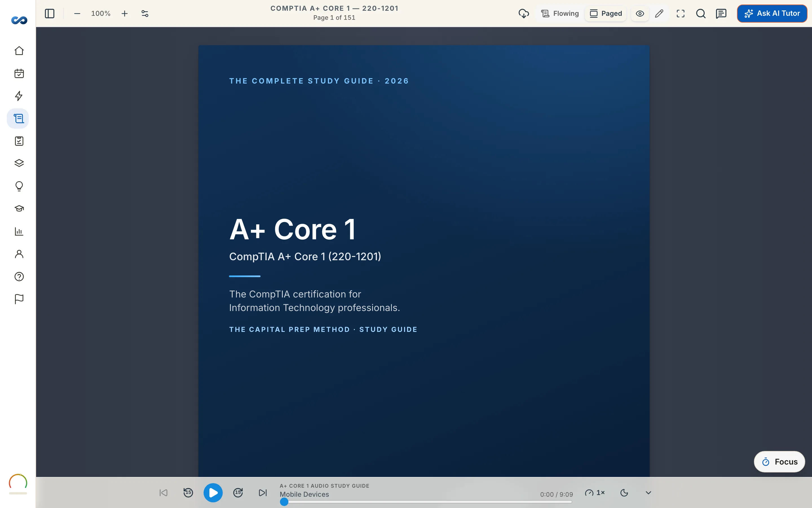This screenshot has width=812, height=508.
Task: Click the cloud download icon
Action: point(524,14)
